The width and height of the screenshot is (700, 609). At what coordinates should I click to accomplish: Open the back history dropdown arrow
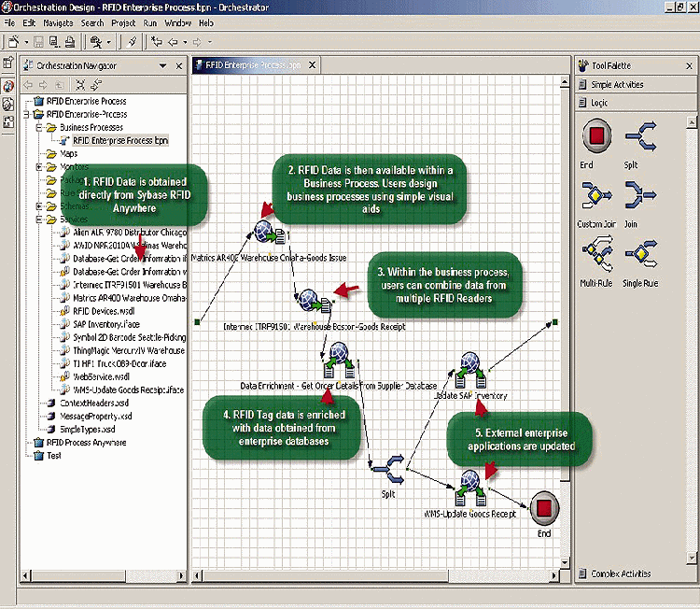(x=185, y=42)
